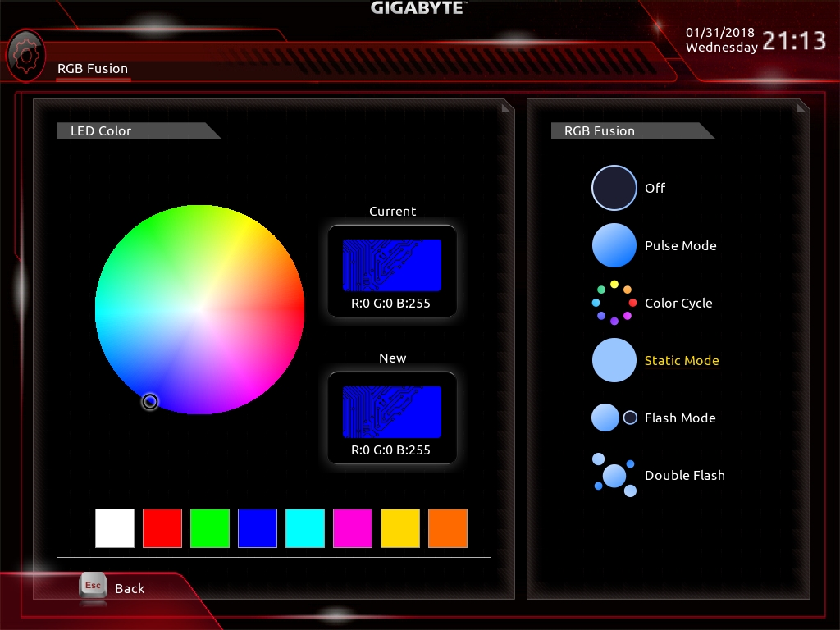Pick the Static Mode light blue circle icon
Viewport: 840px width, 630px height.
(614, 360)
